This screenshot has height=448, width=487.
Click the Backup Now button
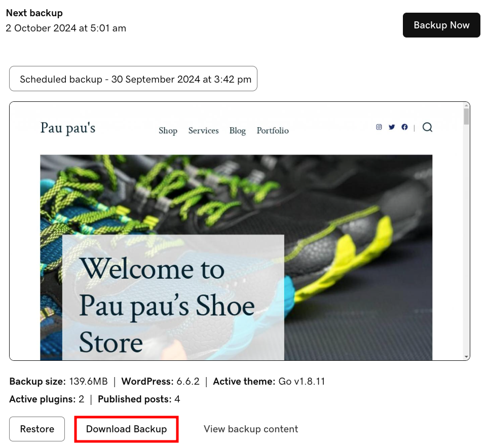click(x=441, y=25)
